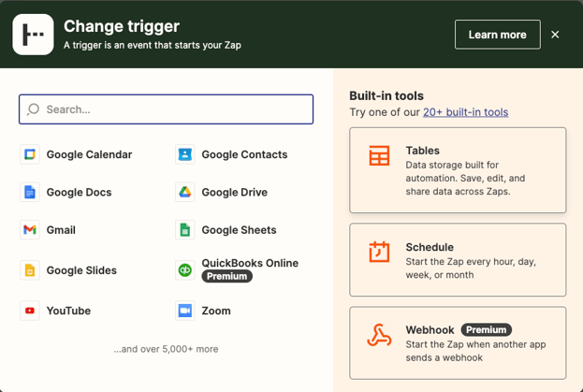The height and width of the screenshot is (392, 583).
Task: Select the Google Docs icon
Action: click(x=30, y=193)
